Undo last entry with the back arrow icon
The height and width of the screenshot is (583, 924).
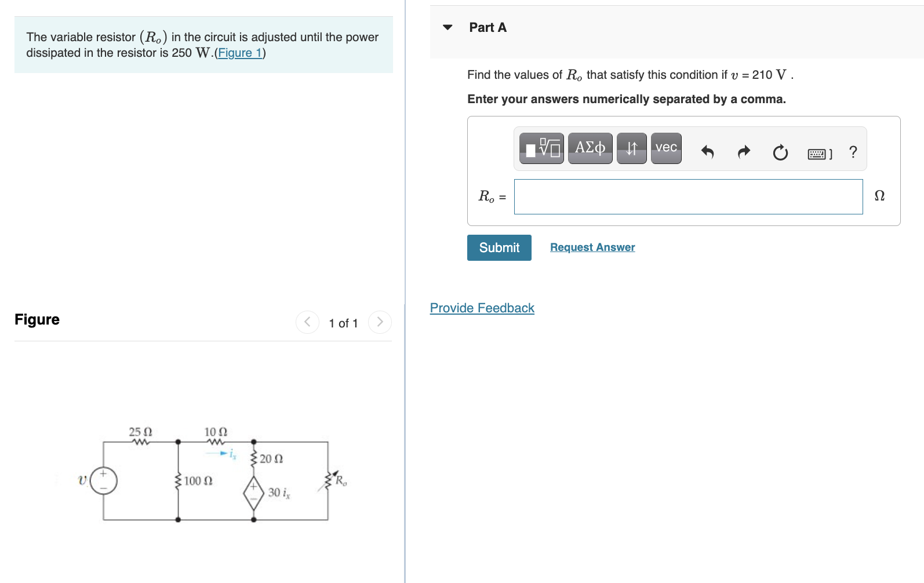click(x=707, y=152)
